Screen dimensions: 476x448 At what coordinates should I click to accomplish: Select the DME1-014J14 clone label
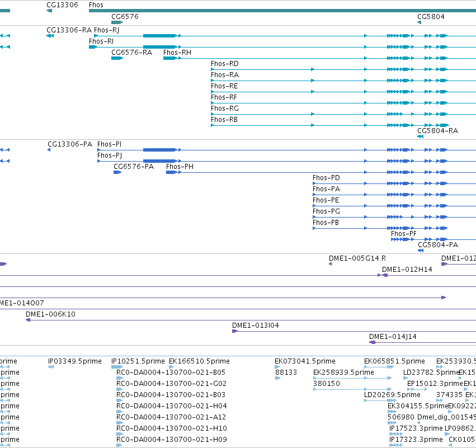coord(393,337)
